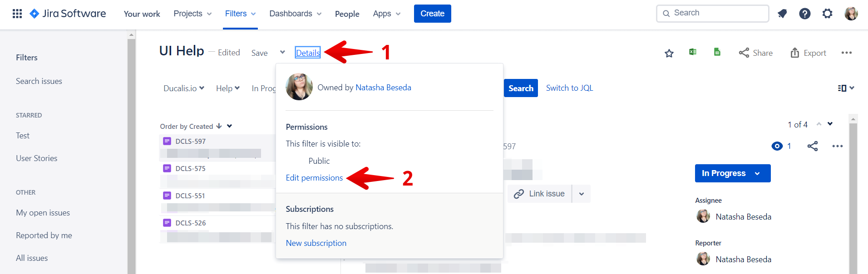The image size is (868, 274).
Task: Open the User Stories filter
Action: (x=36, y=158)
